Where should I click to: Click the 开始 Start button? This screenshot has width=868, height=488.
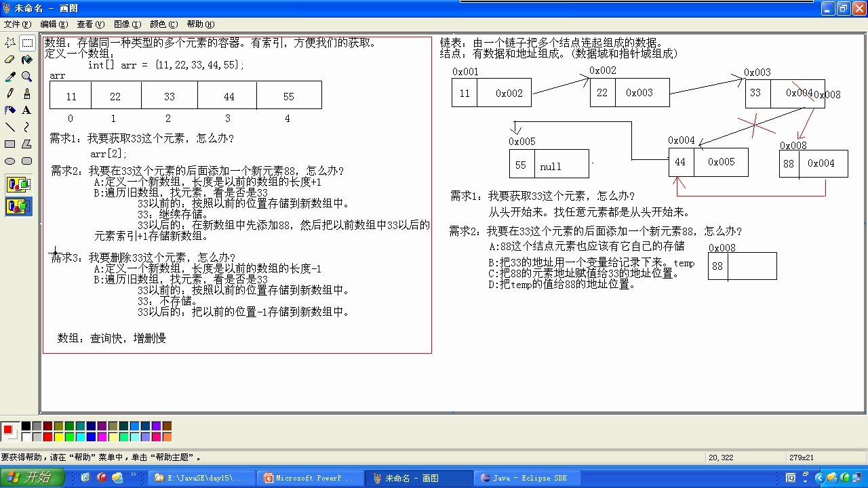(x=33, y=478)
